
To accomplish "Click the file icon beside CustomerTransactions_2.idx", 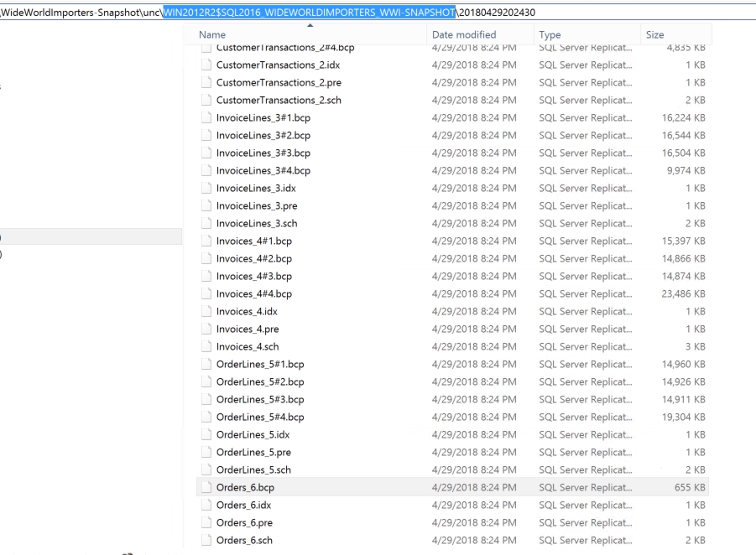I will coord(206,65).
